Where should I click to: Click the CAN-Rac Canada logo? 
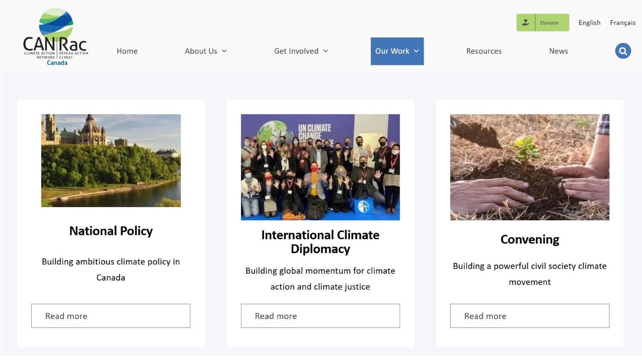point(56,37)
